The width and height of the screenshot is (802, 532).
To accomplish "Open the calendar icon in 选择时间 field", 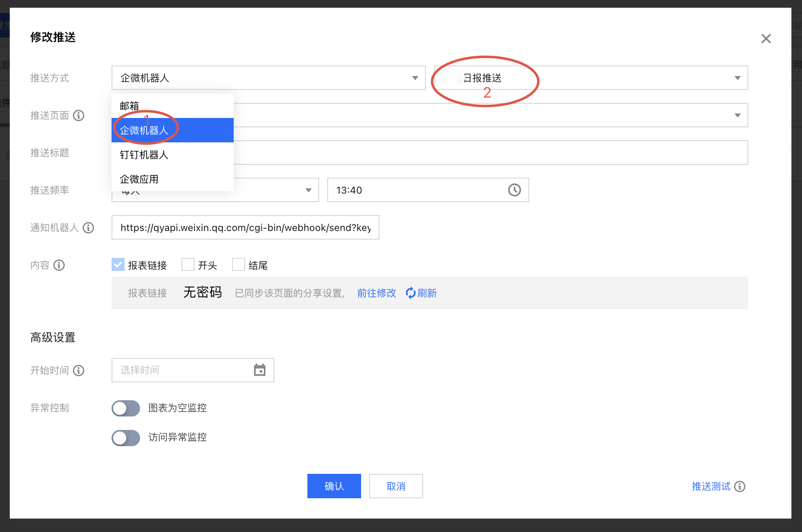I will [259, 370].
